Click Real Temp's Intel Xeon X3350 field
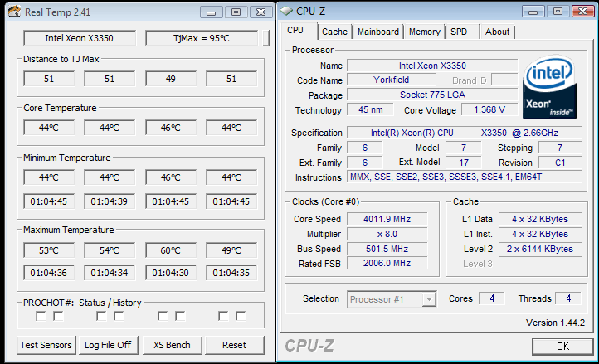 79,38
